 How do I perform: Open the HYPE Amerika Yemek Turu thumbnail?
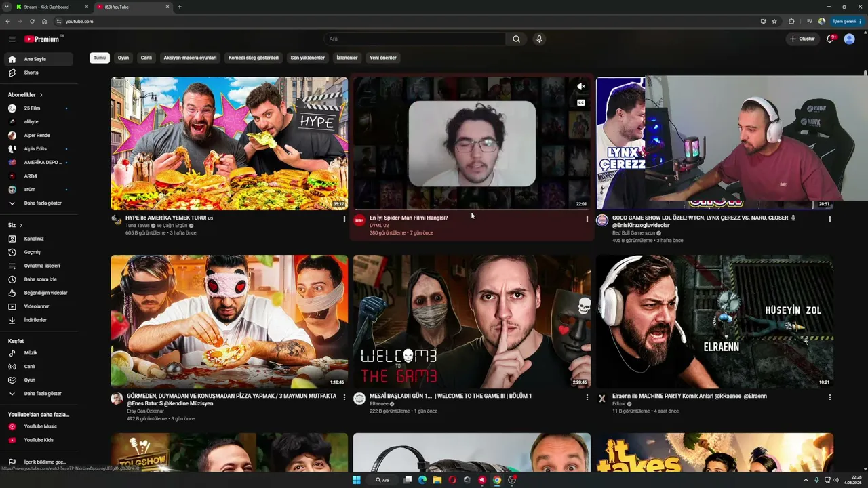coord(229,143)
